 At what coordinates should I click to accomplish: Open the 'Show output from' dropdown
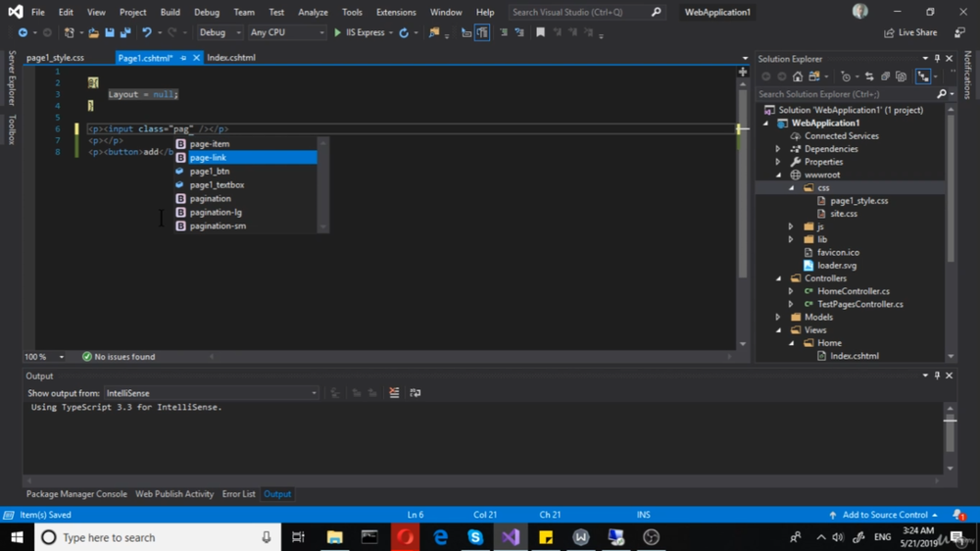click(x=212, y=393)
